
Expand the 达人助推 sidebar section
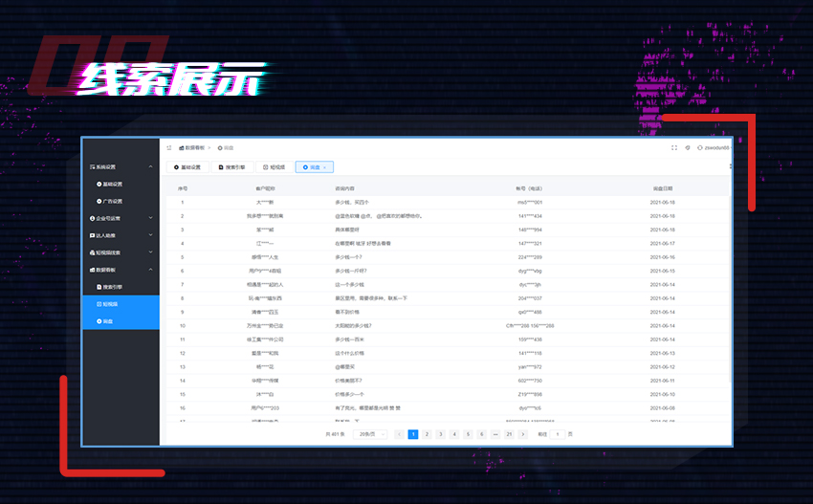click(121, 235)
